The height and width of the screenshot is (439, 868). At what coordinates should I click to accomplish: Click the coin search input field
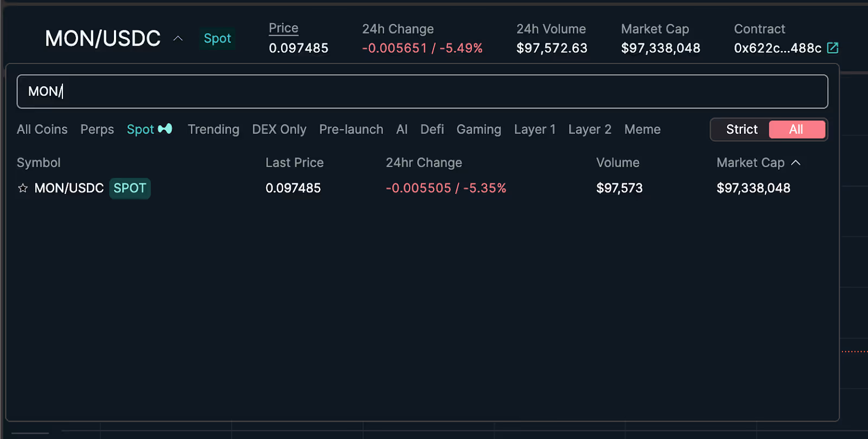pyautogui.click(x=423, y=92)
